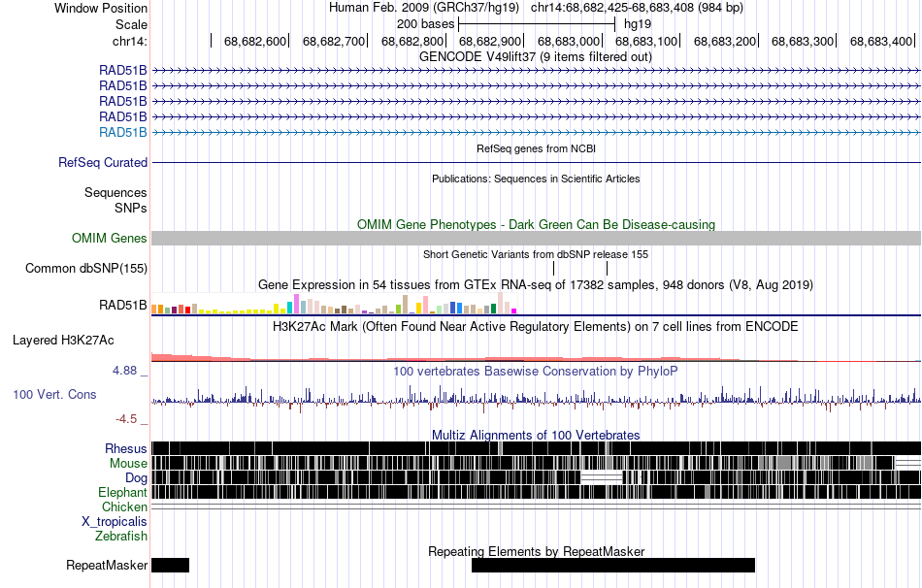Click the Rhesus species label
Screen dimensions: 922x588
126,448
